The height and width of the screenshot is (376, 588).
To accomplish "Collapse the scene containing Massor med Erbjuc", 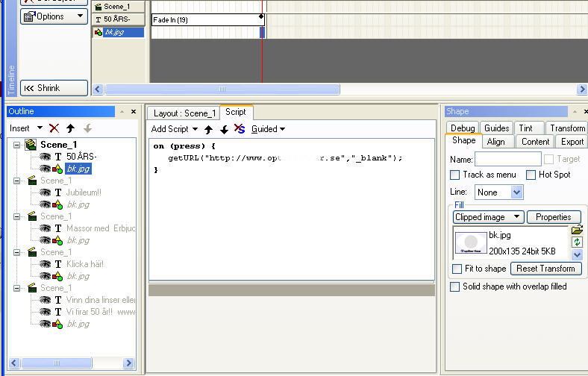I will coord(17,216).
